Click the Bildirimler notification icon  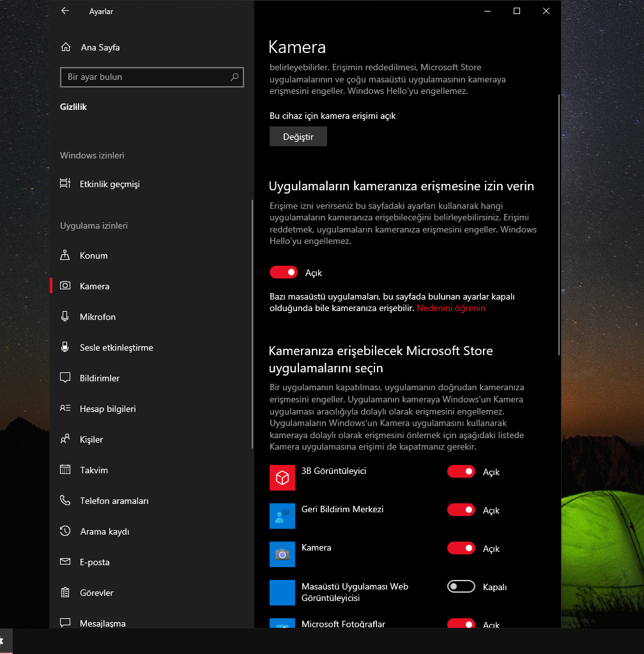[x=65, y=378]
